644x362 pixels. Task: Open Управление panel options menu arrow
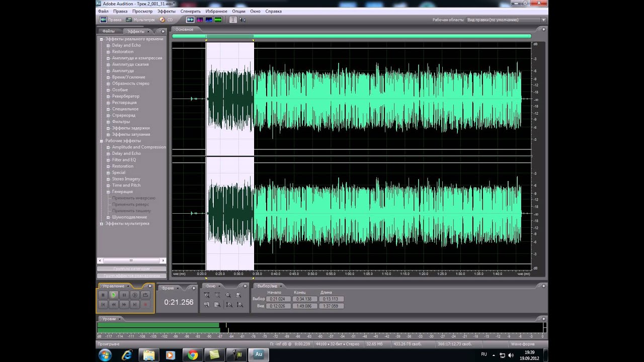point(151,286)
